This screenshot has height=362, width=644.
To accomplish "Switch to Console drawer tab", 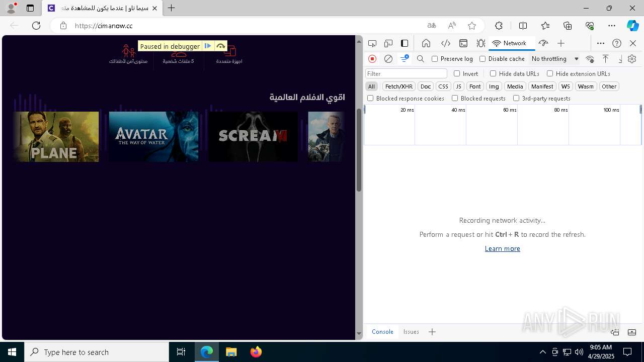I will pos(382,332).
